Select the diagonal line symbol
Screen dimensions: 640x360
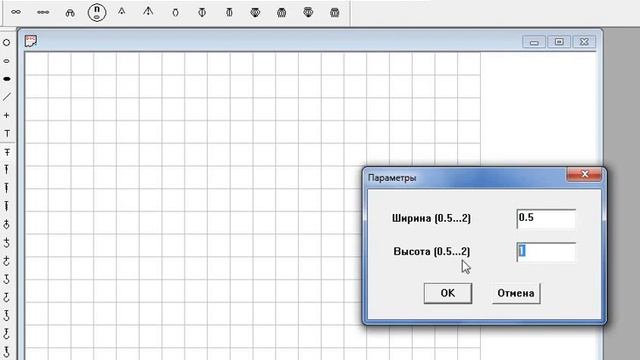point(7,97)
